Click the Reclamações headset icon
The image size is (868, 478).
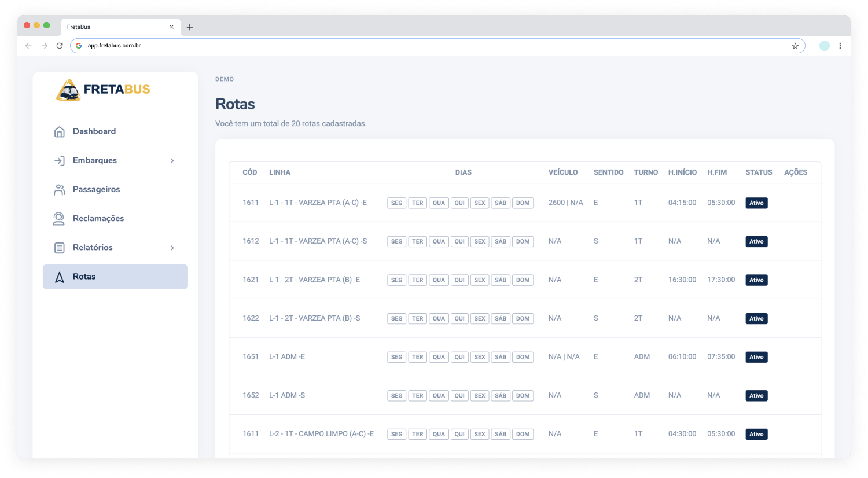click(x=59, y=219)
